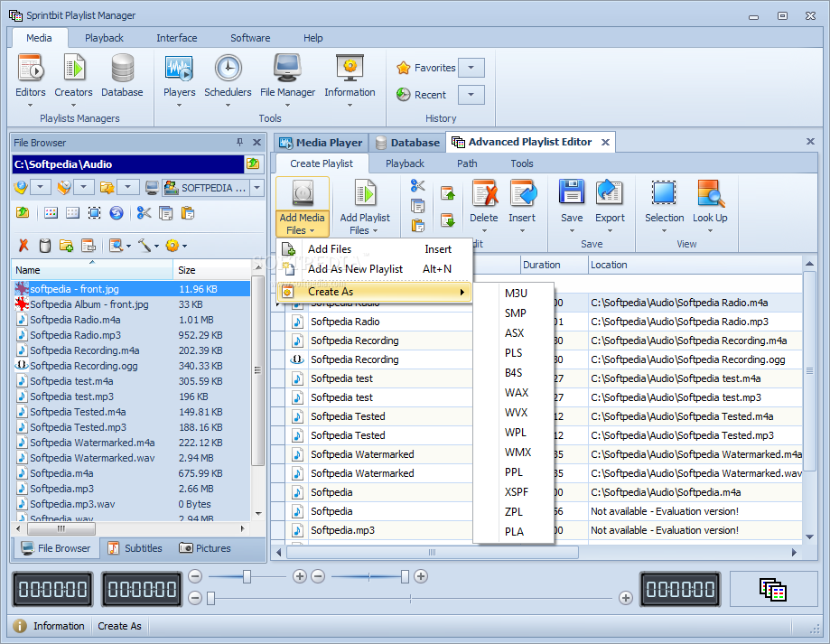Click the long seek slider track
This screenshot has height=644, width=830.
(x=411, y=598)
